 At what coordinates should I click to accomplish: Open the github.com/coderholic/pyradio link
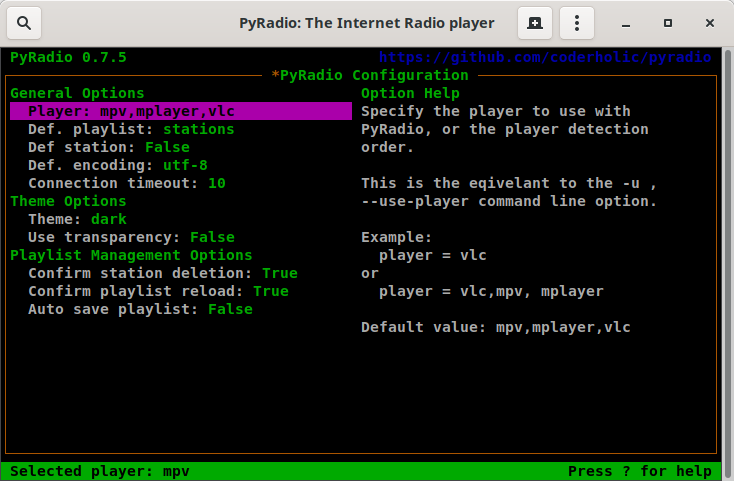pyautogui.click(x=545, y=58)
